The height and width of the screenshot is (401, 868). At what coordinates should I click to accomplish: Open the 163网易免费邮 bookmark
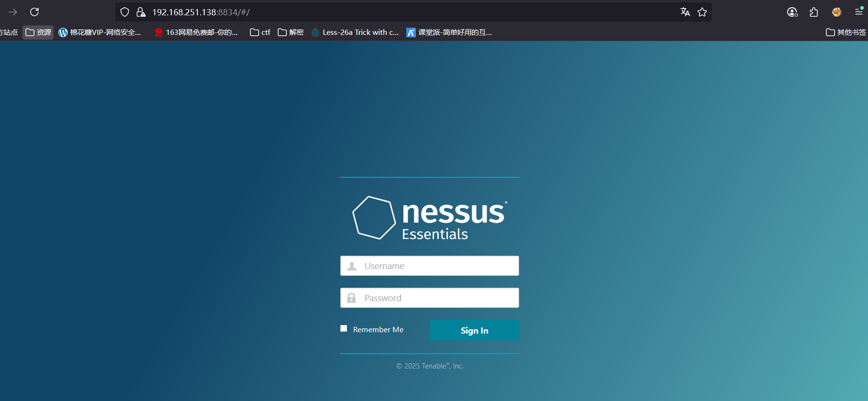click(x=196, y=32)
